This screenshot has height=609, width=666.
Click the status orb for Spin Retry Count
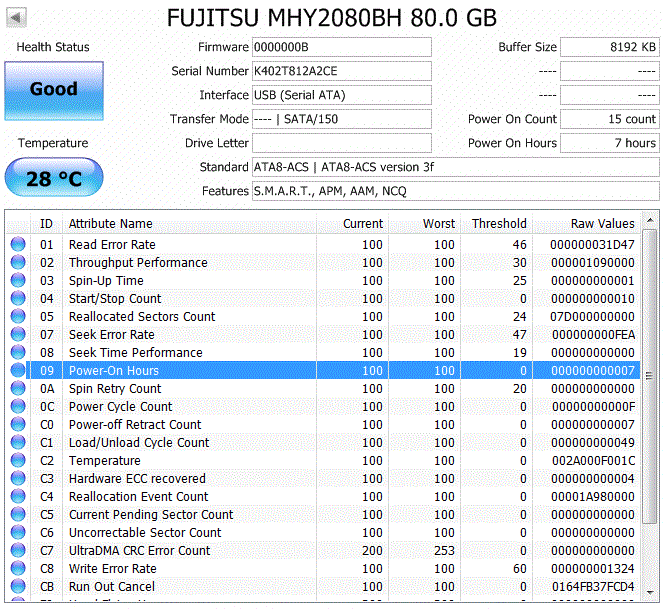click(18, 388)
